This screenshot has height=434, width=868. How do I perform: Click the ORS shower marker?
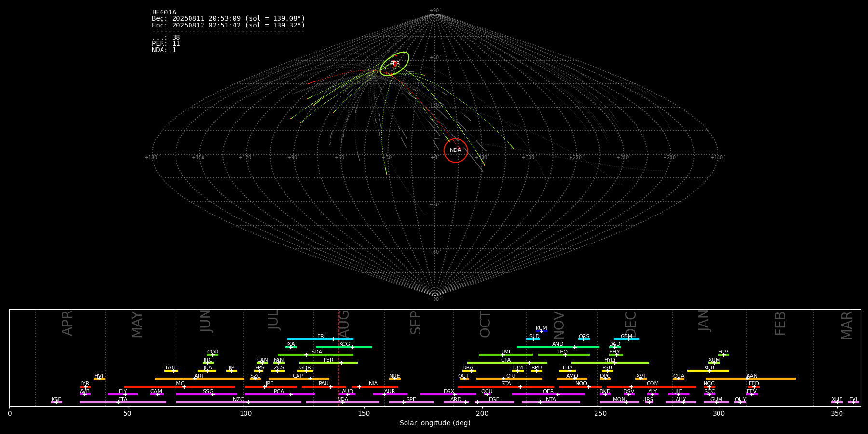click(584, 339)
